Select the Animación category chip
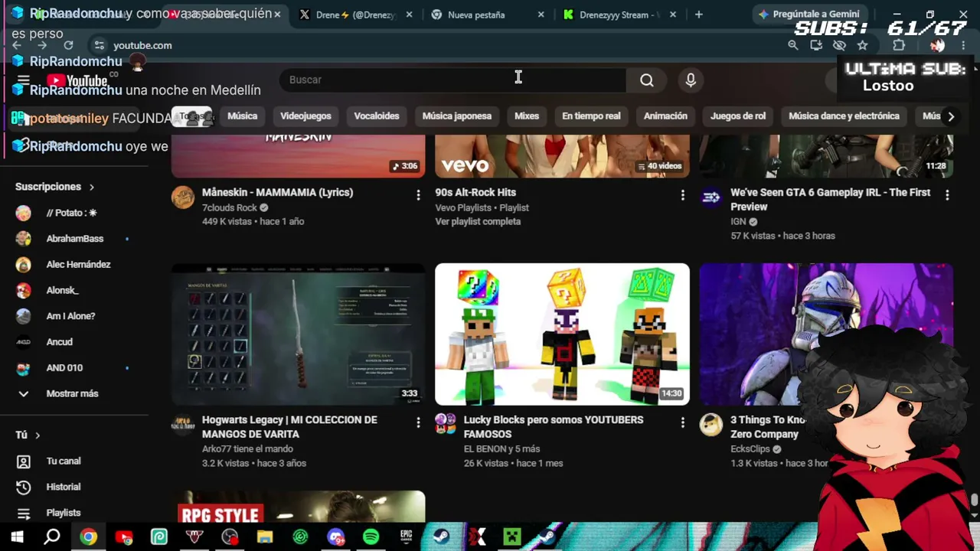The width and height of the screenshot is (980, 551). 665,116
